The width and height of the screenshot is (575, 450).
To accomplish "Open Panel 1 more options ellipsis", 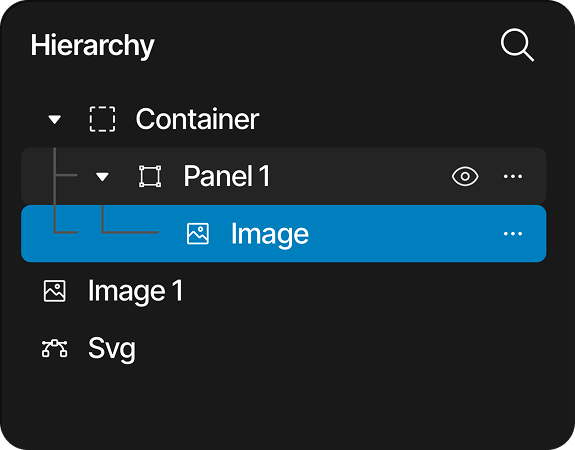I will click(x=513, y=176).
